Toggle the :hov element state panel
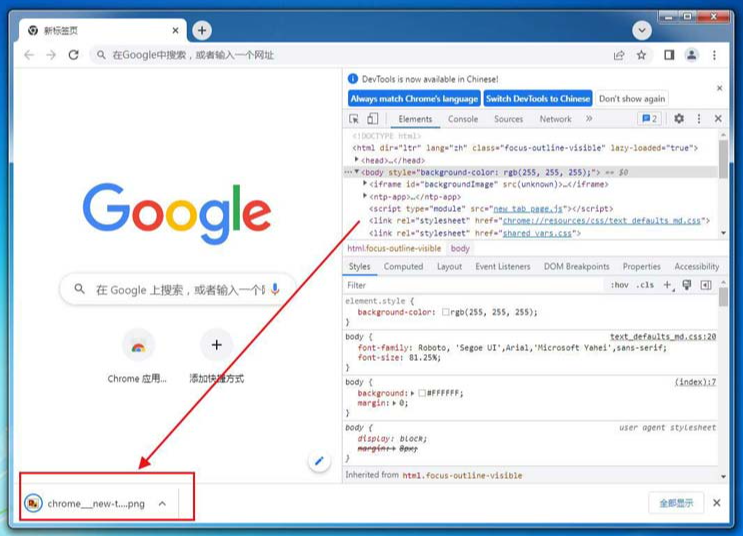Image resolution: width=743 pixels, height=536 pixels. pyautogui.click(x=620, y=285)
